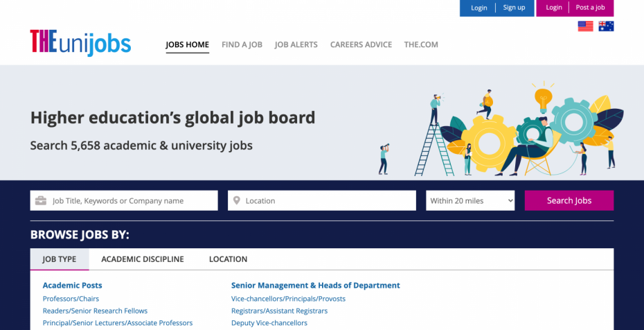Focus the Location input field
Screen dimensions: 644x330
[322, 200]
